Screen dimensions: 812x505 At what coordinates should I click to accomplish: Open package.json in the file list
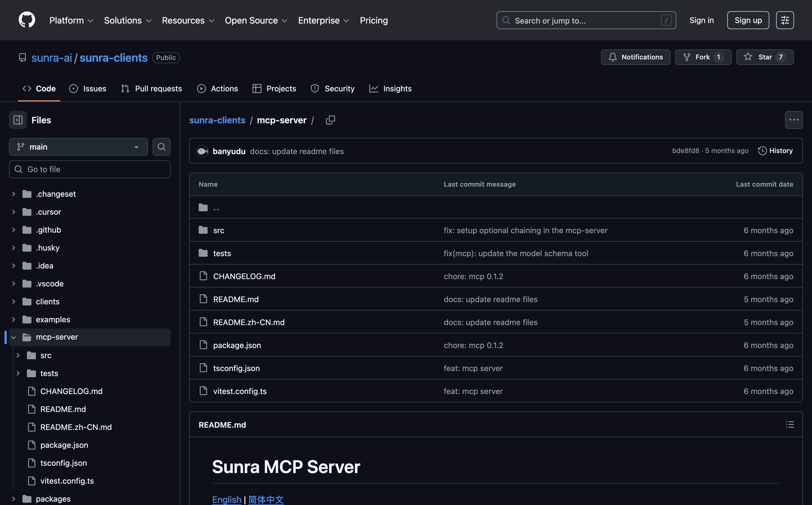click(237, 345)
